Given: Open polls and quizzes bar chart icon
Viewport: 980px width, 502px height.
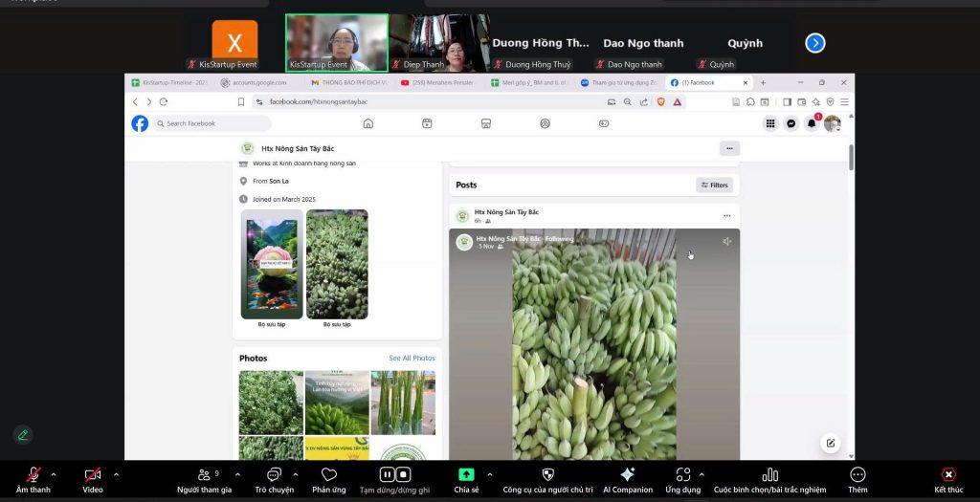Looking at the screenshot, I should [769, 474].
